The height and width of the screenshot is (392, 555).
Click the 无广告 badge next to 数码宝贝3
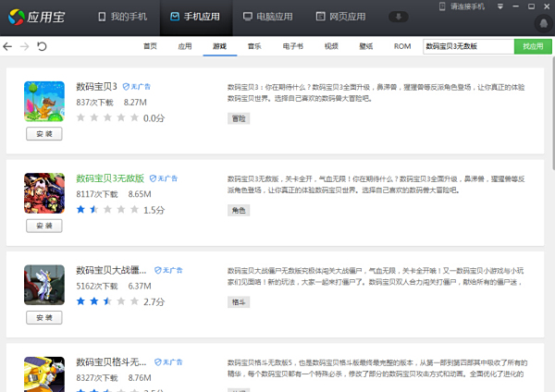[x=137, y=87]
